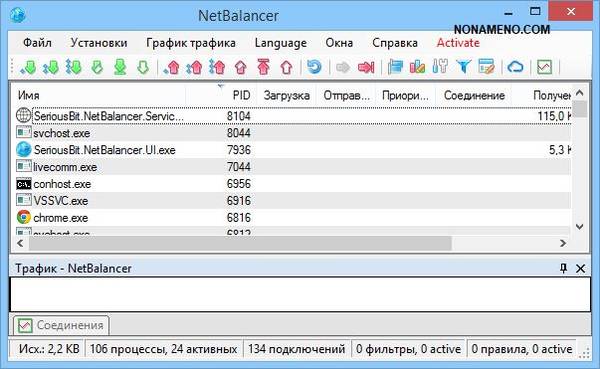The image size is (600, 369).
Task: Click the blue cloud sync icon
Action: point(515,67)
